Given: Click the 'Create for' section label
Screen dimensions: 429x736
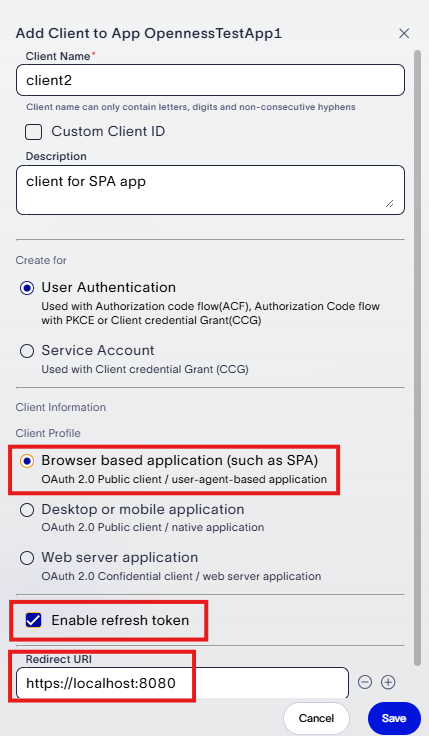Looking at the screenshot, I should [x=41, y=260].
